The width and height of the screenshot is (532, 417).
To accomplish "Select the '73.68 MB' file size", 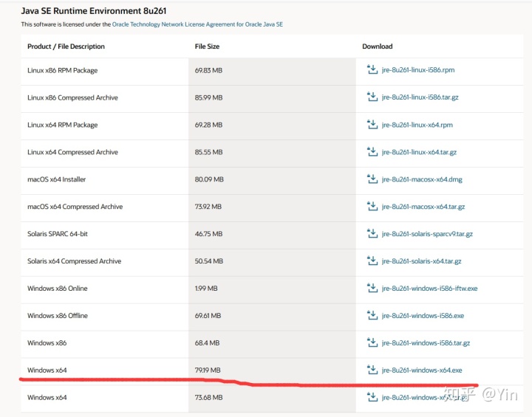I will click(x=208, y=397).
